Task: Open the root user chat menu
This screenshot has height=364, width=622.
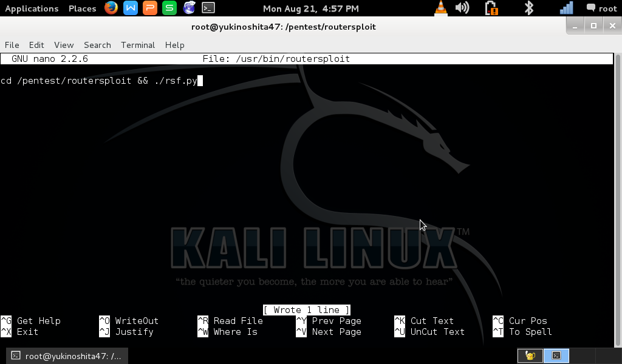Action: click(x=602, y=8)
